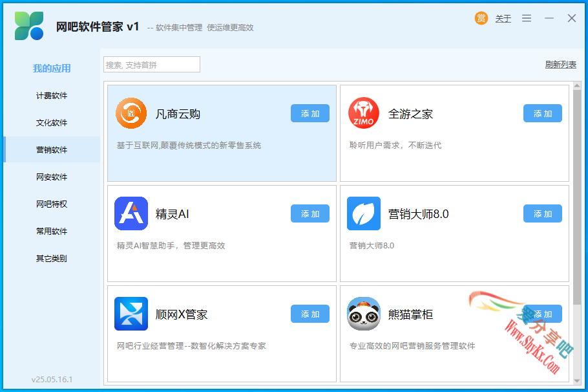The image size is (588, 392).
Task: Add 营销大师8.0 with its 添加 button
Action: tap(543, 213)
